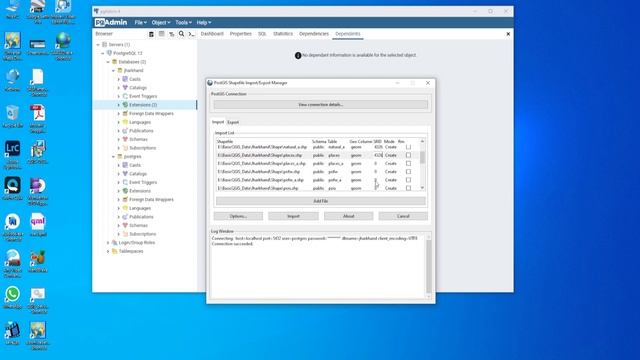Click the info icon beside the no dependent message
640x360 pixels.
[298, 56]
